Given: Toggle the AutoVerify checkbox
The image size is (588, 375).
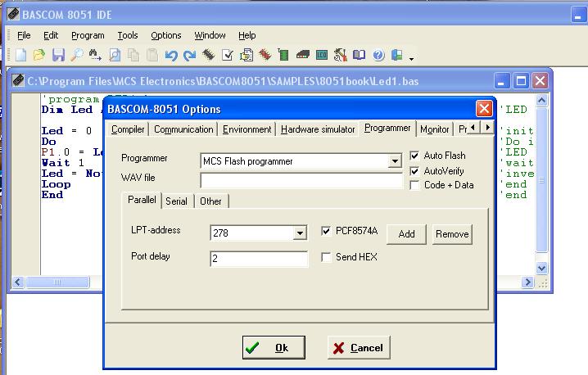Looking at the screenshot, I should (414, 171).
